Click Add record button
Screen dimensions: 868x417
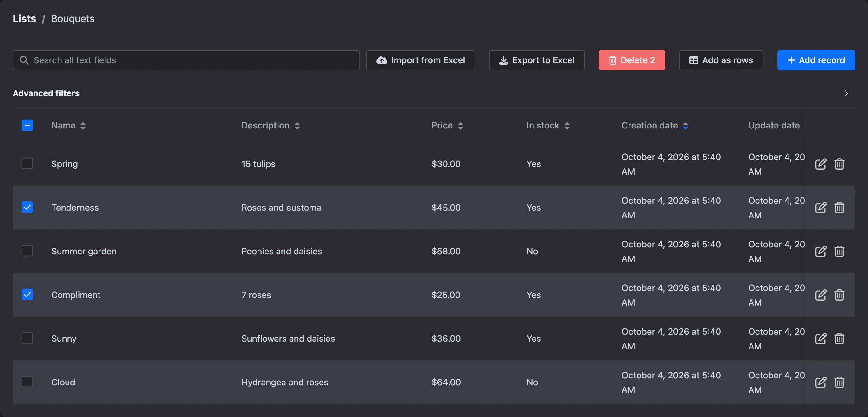[816, 60]
